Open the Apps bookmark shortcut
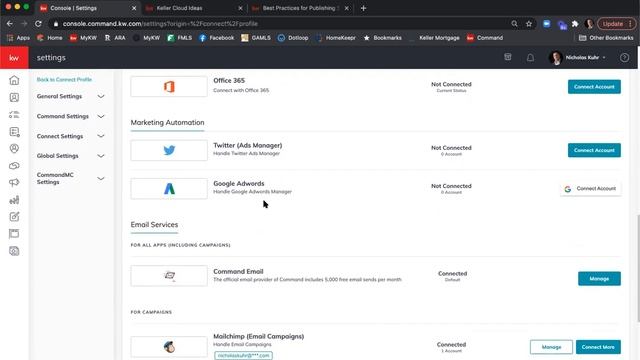This screenshot has height=360, width=640. (18, 38)
